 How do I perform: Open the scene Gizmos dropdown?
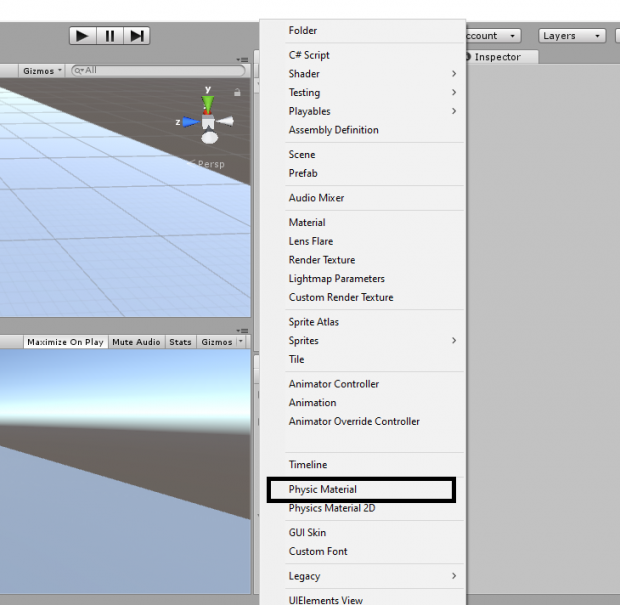pyautogui.click(x=42, y=71)
